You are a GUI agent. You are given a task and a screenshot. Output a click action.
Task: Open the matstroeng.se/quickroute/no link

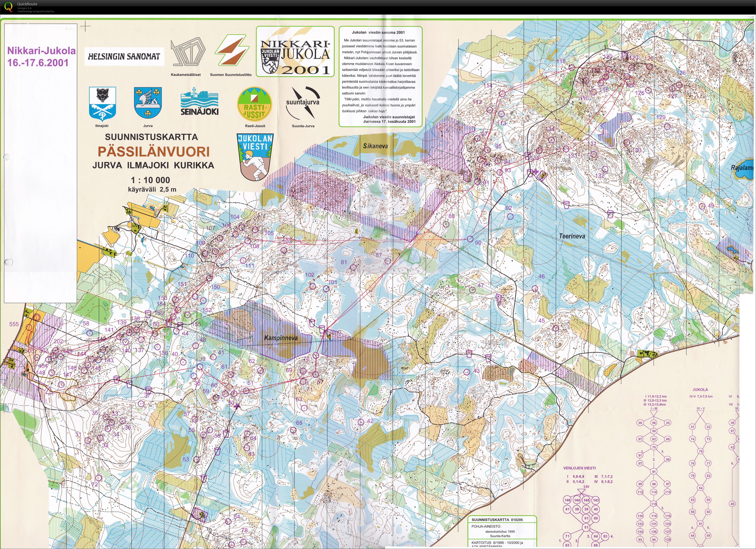click(36, 11)
